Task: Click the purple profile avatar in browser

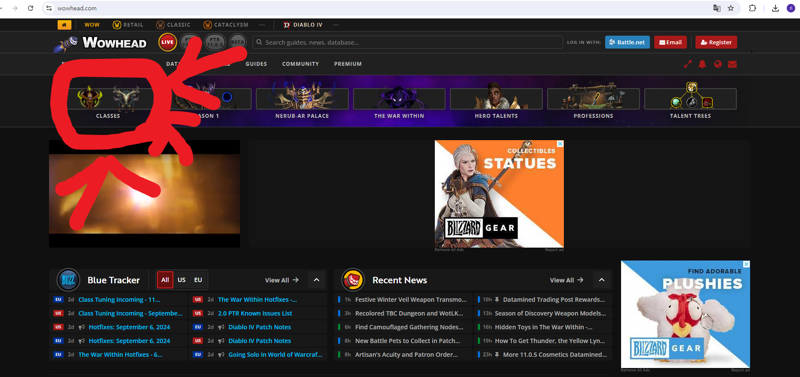Action: click(791, 8)
